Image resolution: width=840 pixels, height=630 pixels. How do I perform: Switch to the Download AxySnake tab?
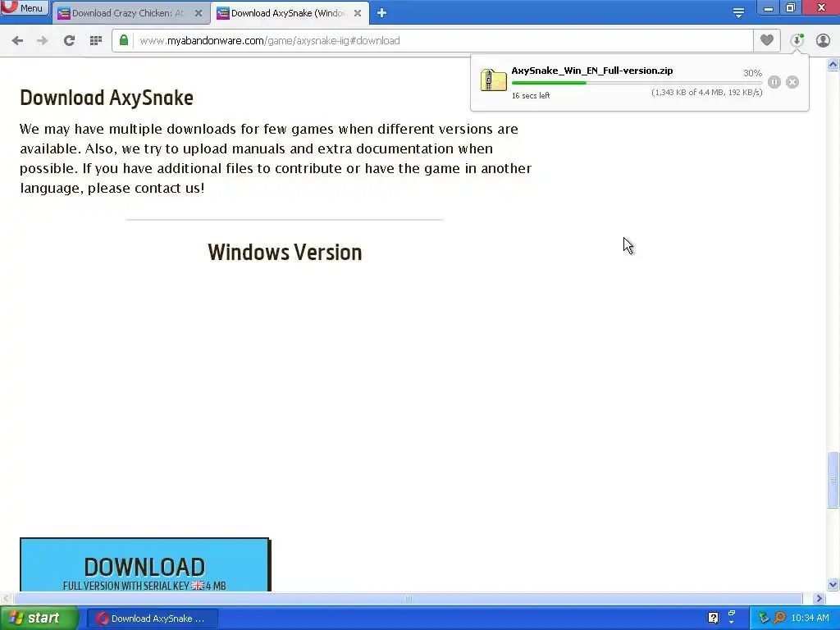(x=288, y=13)
